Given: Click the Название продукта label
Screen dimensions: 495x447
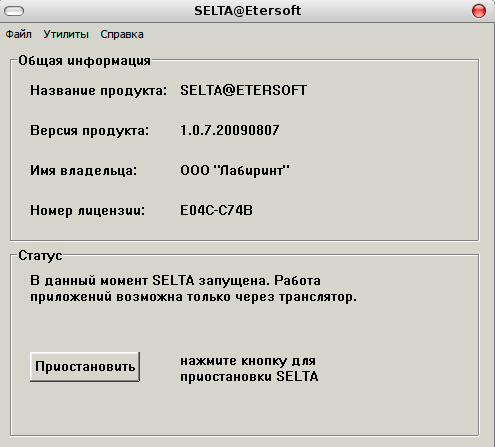Looking at the screenshot, I should (x=98, y=91).
